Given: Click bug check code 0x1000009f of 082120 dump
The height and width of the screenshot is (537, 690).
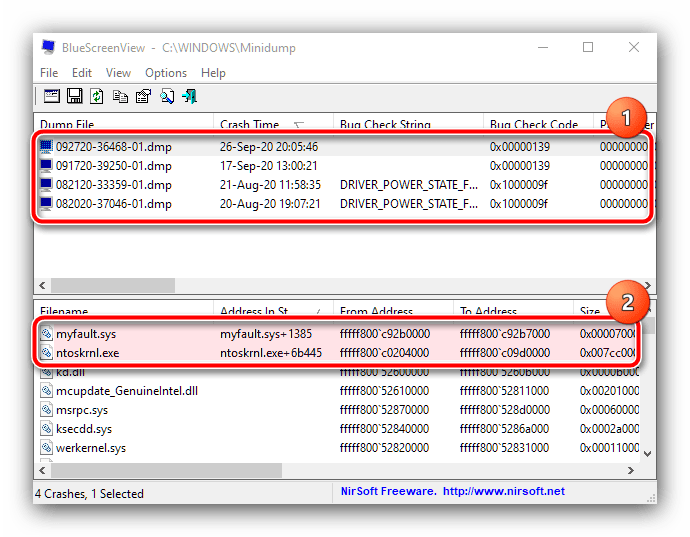Looking at the screenshot, I should pyautogui.click(x=518, y=184).
